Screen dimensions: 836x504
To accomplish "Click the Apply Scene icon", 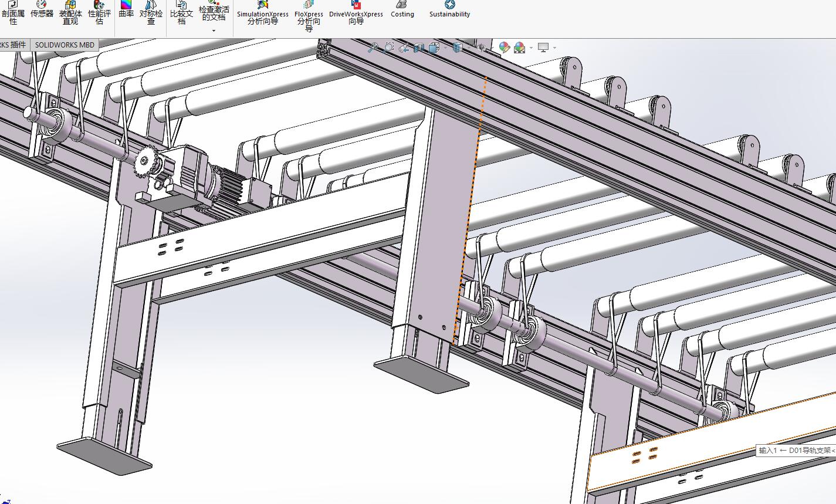I will (519, 48).
